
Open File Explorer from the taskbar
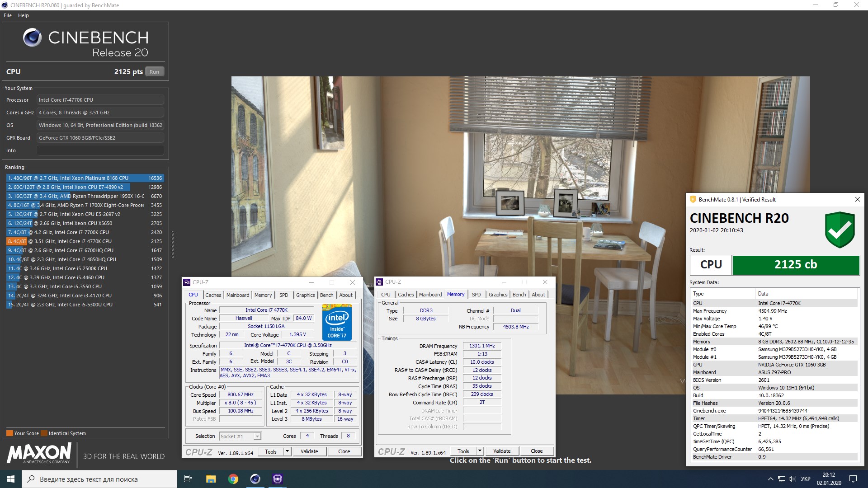pyautogui.click(x=211, y=479)
